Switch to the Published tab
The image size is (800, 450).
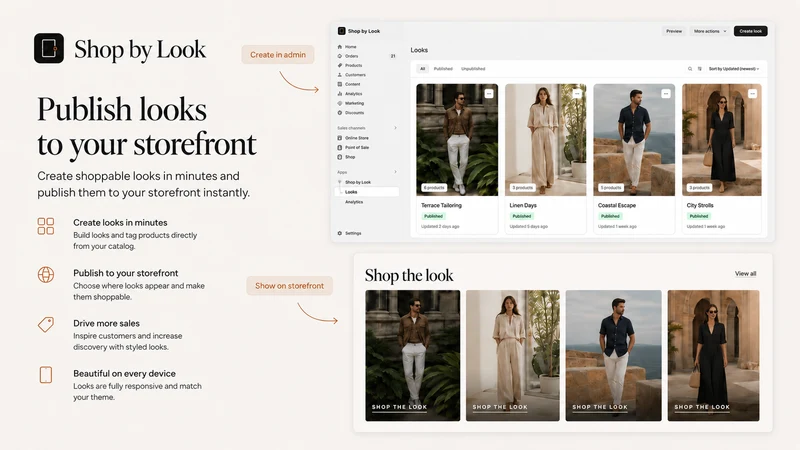(443, 69)
